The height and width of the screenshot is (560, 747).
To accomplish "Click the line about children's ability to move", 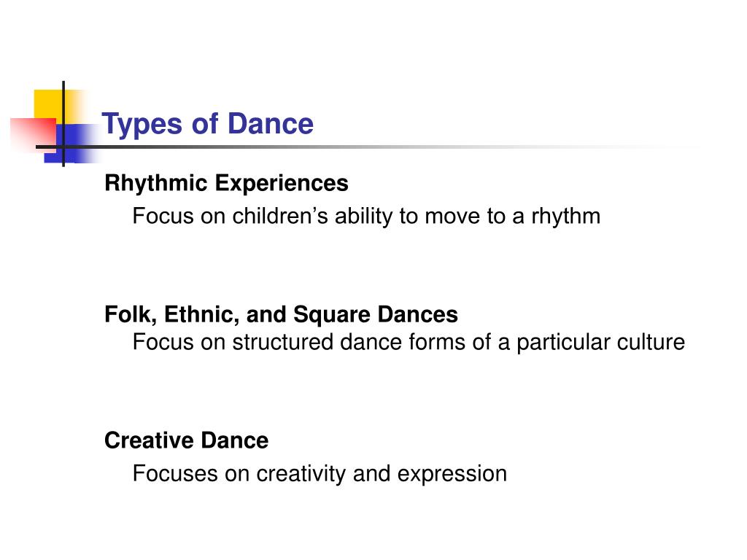I will click(366, 216).
